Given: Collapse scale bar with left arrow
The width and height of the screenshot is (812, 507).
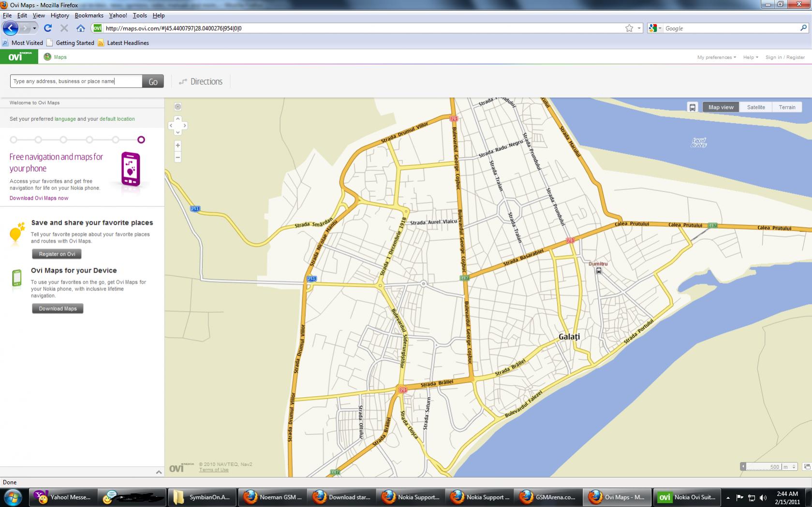Looking at the screenshot, I should 743,466.
